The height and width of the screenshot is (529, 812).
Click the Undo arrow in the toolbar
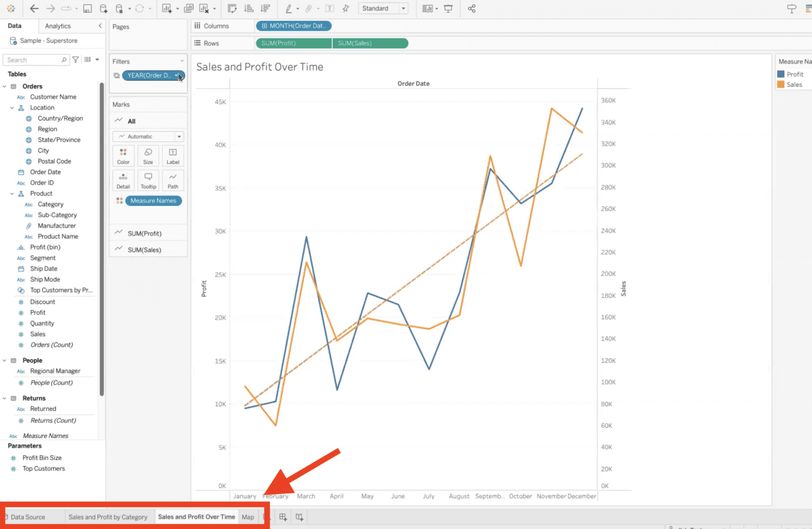(35, 8)
